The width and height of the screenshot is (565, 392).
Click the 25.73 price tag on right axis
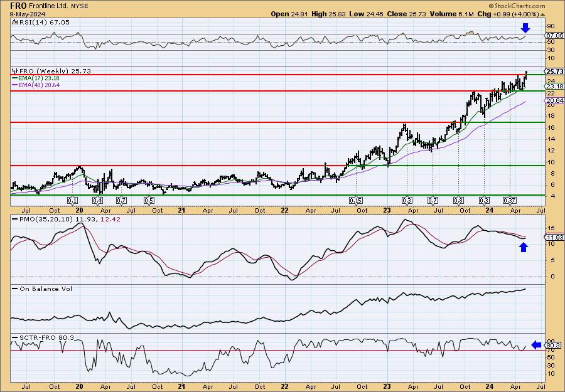pos(555,72)
